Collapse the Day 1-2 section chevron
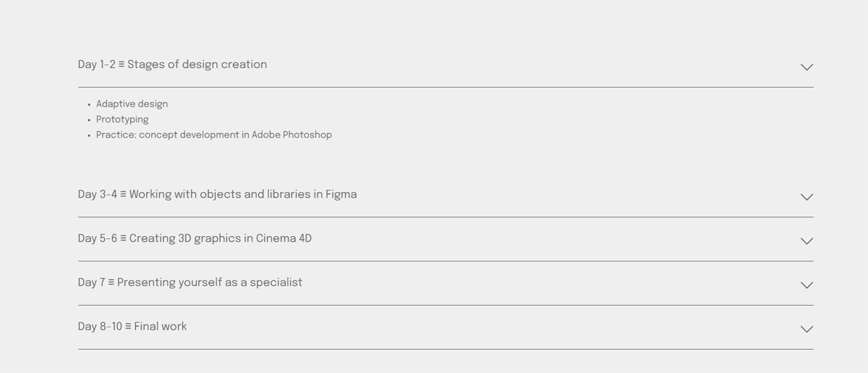868x373 pixels. click(807, 67)
